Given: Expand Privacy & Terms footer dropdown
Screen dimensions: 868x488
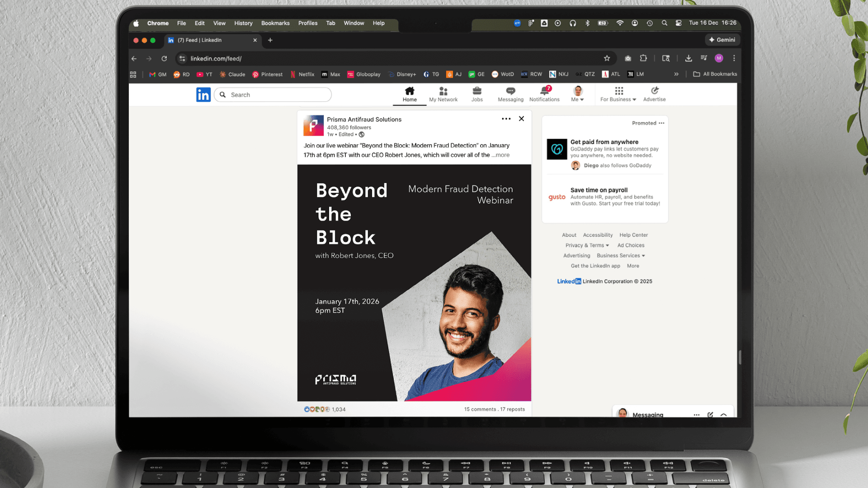Looking at the screenshot, I should click(587, 245).
